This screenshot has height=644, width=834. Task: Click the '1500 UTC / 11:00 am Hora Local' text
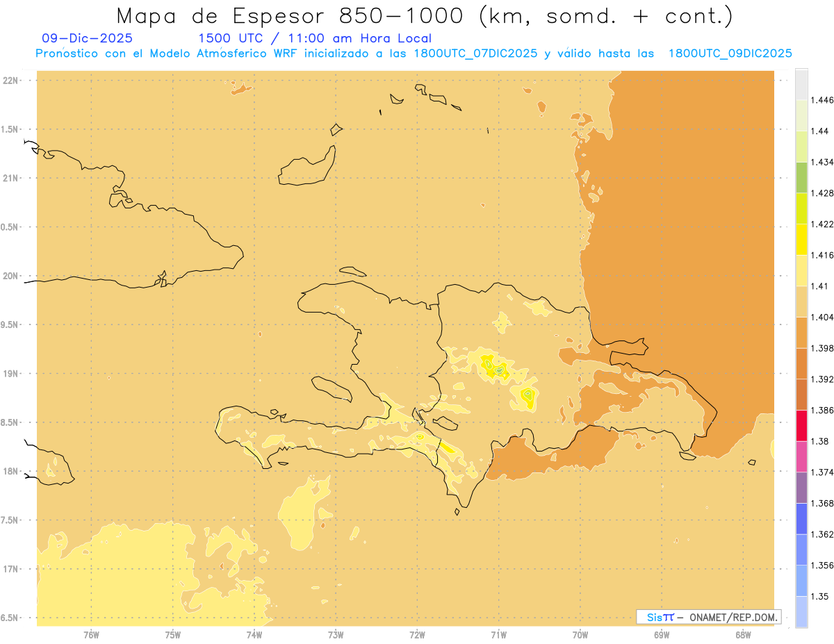(315, 38)
